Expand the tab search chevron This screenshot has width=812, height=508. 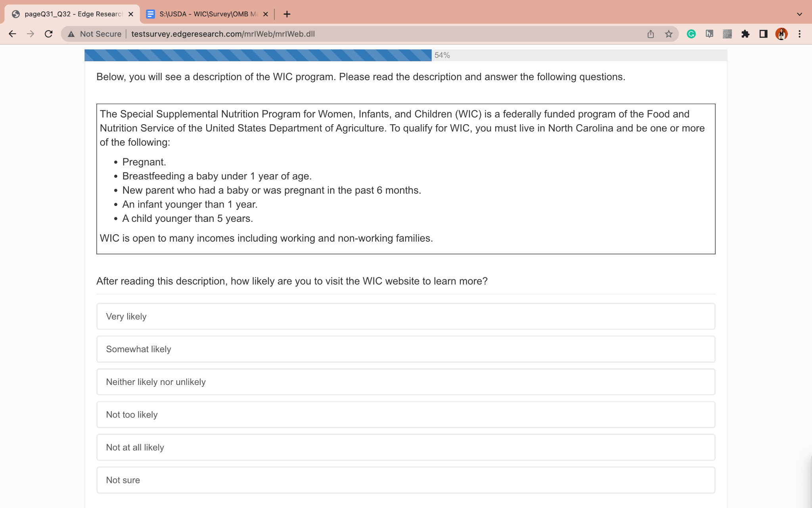pos(799,14)
